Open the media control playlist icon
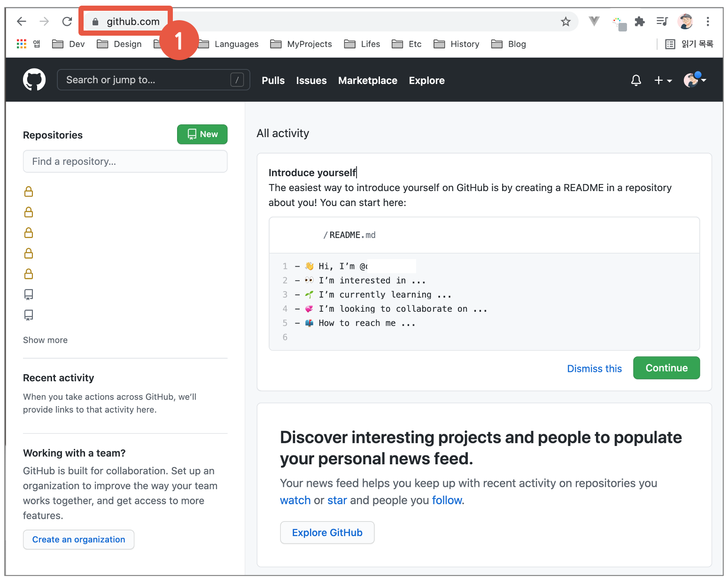The height and width of the screenshot is (584, 728). coord(662,21)
